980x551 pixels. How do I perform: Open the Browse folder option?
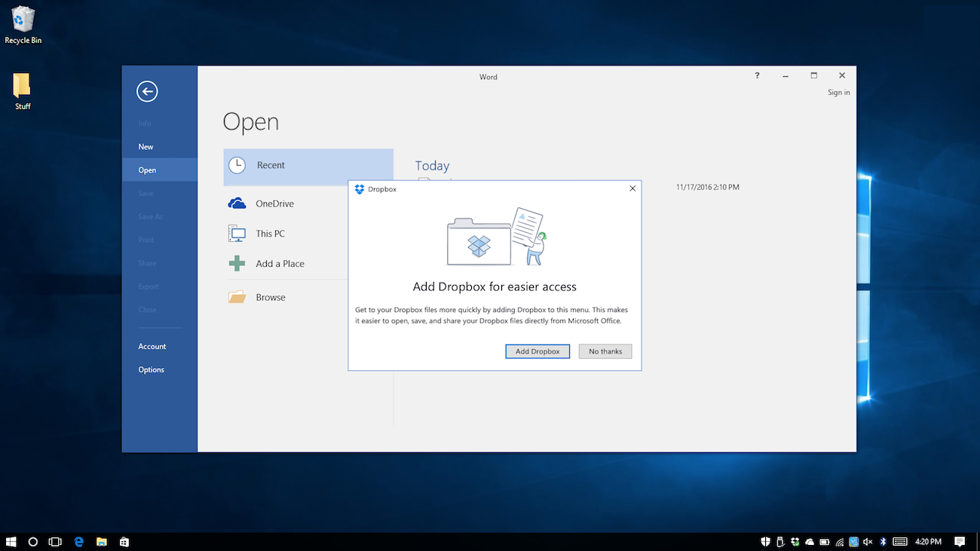click(x=270, y=297)
